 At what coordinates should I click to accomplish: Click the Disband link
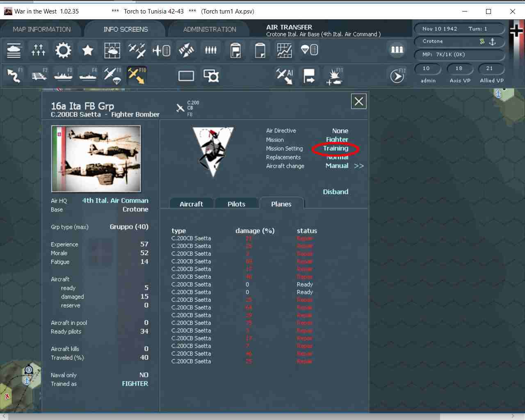pos(336,192)
